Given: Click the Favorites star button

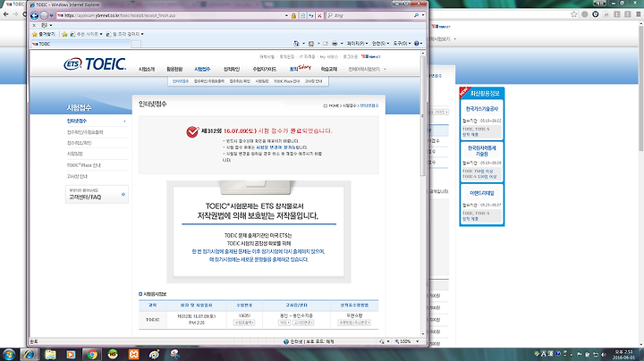Looking at the screenshot, I should 44,34.
